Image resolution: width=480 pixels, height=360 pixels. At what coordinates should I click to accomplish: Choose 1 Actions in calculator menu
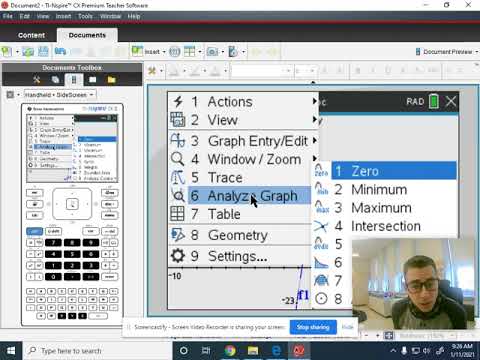[x=243, y=102]
